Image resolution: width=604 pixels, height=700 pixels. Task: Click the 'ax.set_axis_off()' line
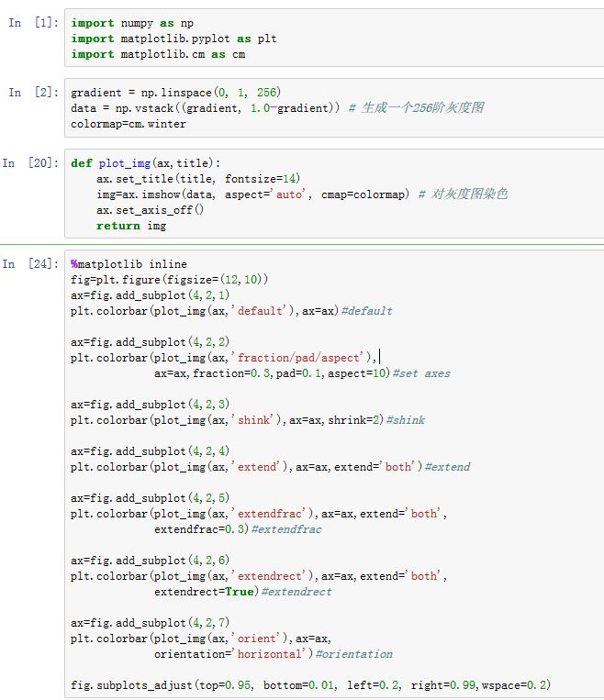click(150, 210)
